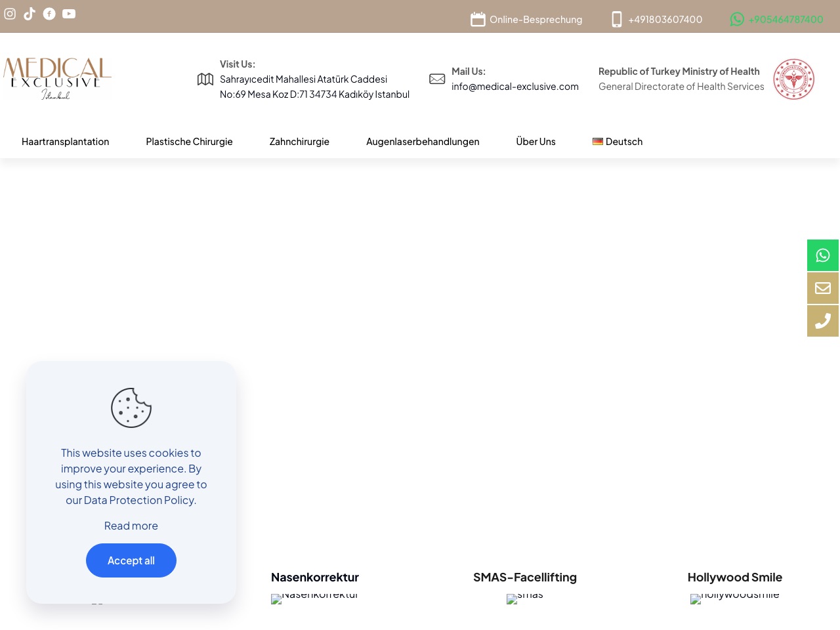Open the Augenlaserbehandlungen menu
Viewport: 840px width, 630px height.
[423, 142]
